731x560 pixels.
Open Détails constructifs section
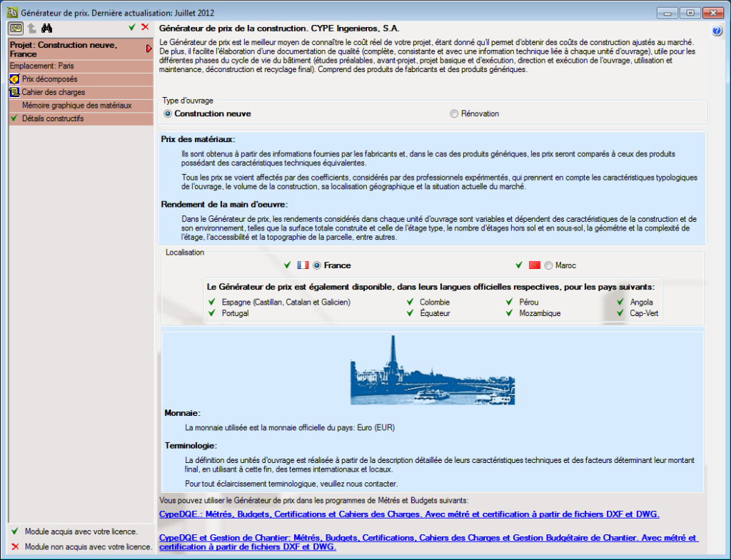pos(81,118)
